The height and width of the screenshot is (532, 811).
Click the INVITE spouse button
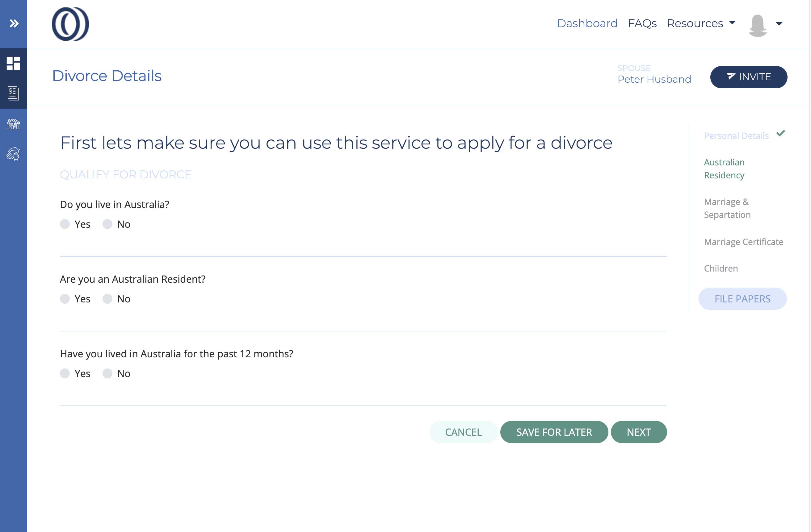coord(748,77)
